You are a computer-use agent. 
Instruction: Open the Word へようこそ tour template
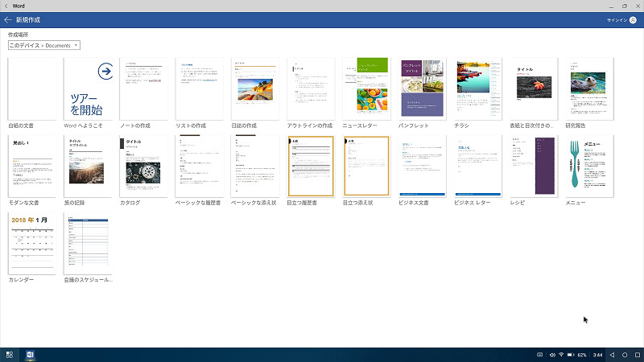tap(88, 89)
